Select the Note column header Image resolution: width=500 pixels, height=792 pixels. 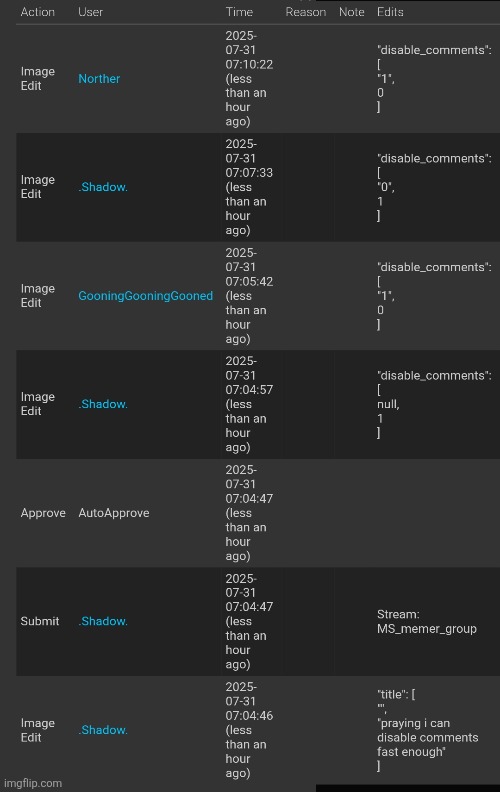pos(352,12)
